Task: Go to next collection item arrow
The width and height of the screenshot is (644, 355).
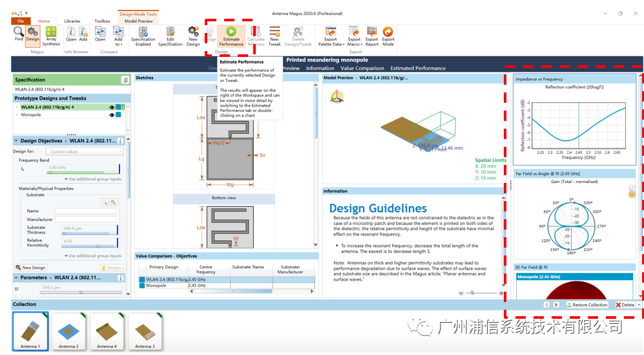Action: (556, 305)
